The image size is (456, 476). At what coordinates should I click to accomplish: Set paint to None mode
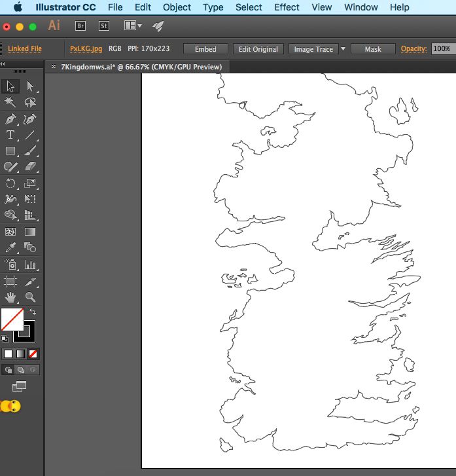pyautogui.click(x=33, y=354)
